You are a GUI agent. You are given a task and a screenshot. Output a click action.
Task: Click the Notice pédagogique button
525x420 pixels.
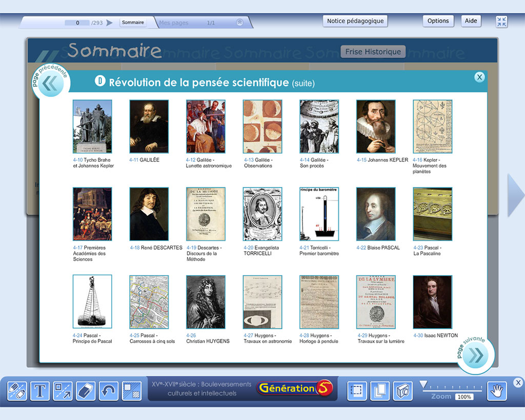[355, 21]
